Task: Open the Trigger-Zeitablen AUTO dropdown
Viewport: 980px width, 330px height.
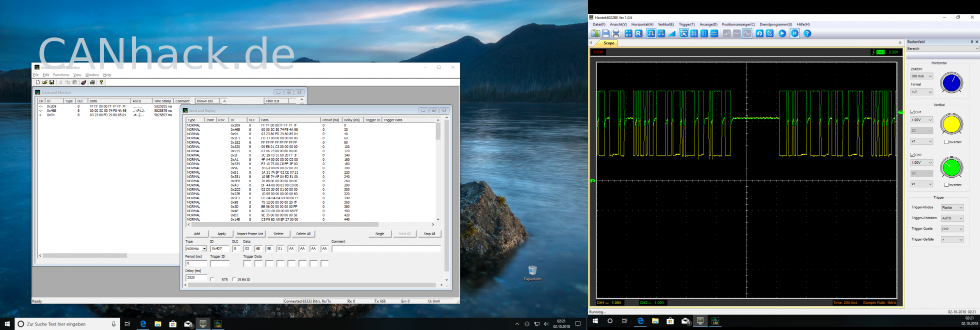Action: [x=952, y=219]
